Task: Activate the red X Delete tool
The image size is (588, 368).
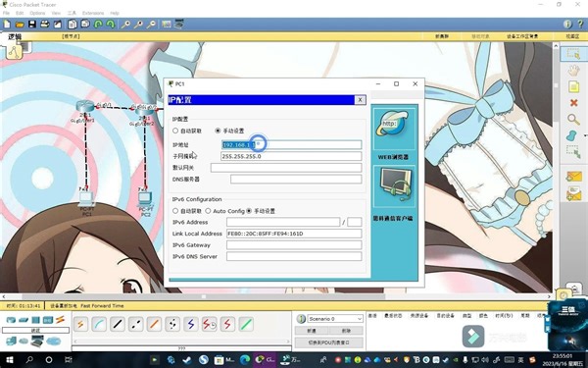Action: pos(573,102)
